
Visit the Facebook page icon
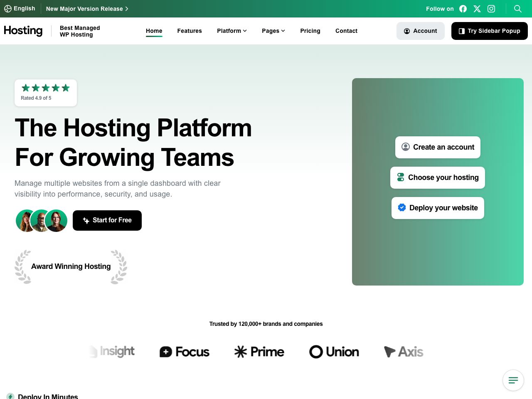[463, 9]
